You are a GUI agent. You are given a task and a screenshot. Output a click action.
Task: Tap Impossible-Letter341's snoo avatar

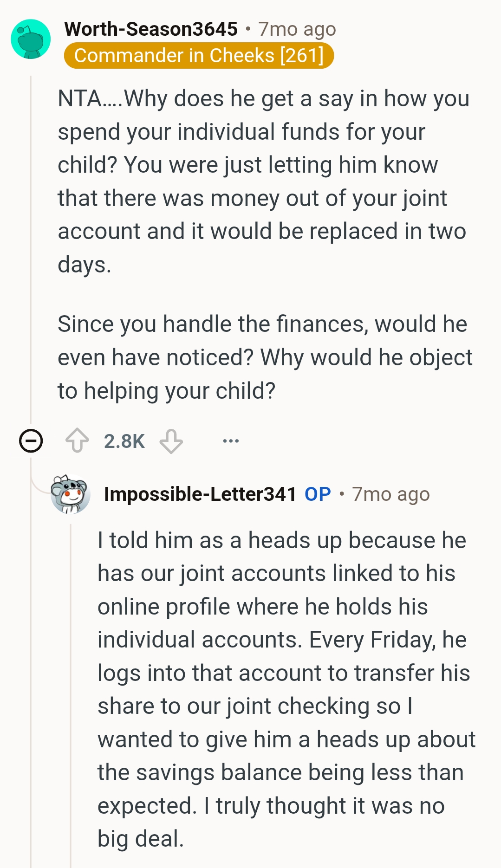click(x=71, y=494)
